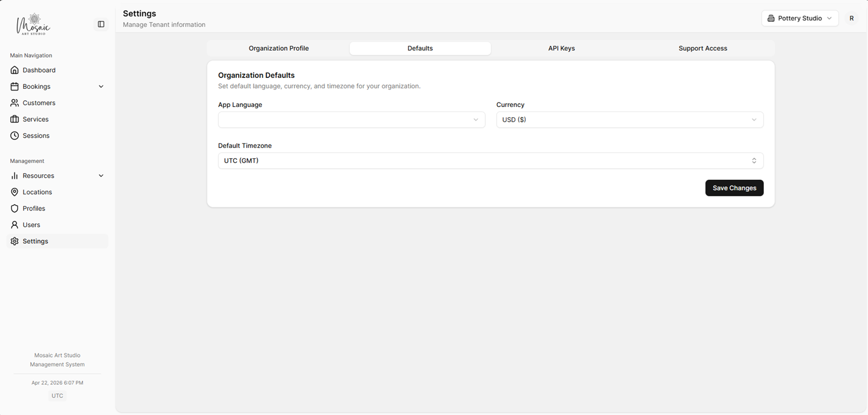Click the Settings gear icon

(x=14, y=241)
